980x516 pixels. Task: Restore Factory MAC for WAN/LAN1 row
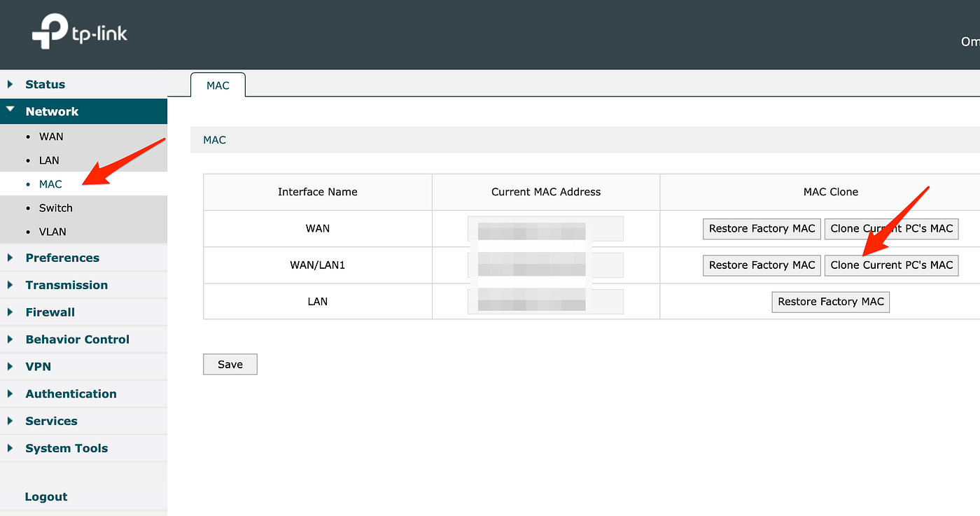(762, 265)
